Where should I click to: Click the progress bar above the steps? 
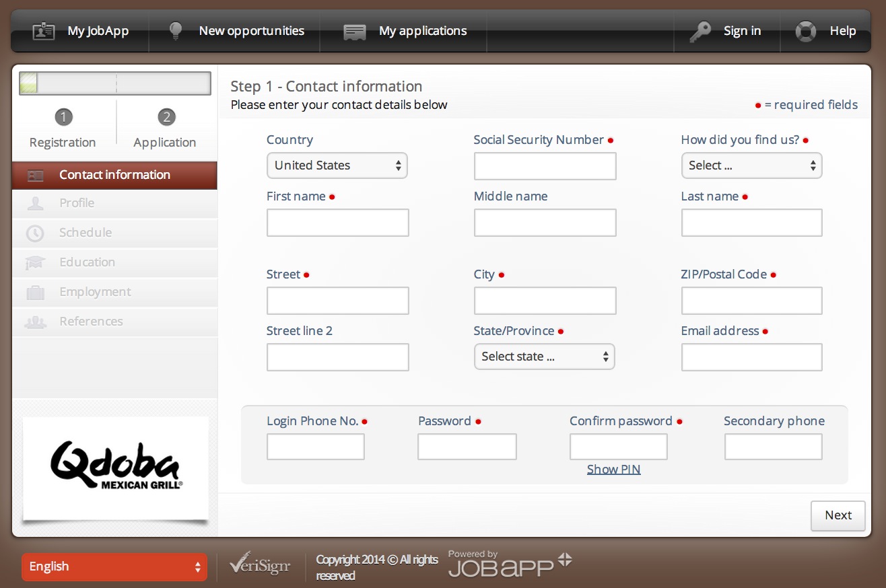[114, 83]
